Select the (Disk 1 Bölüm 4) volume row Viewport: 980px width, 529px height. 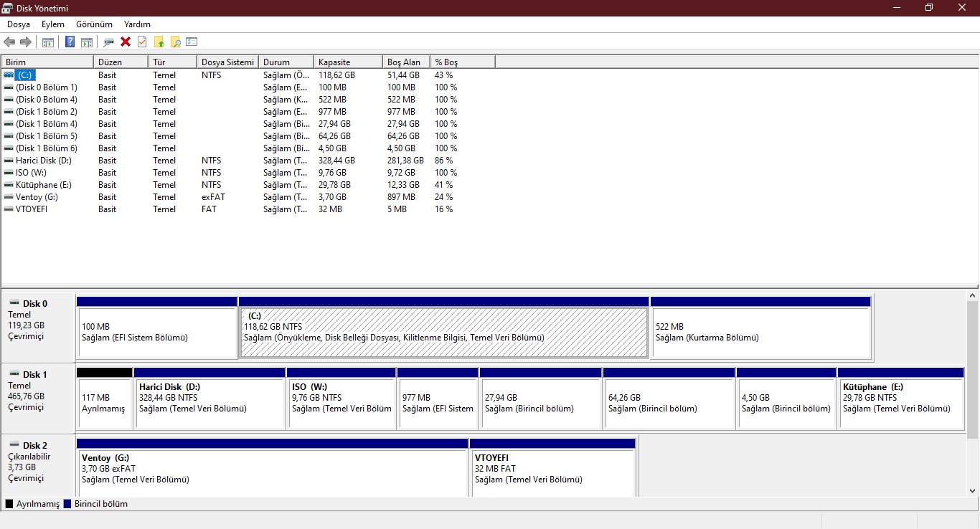pos(248,124)
